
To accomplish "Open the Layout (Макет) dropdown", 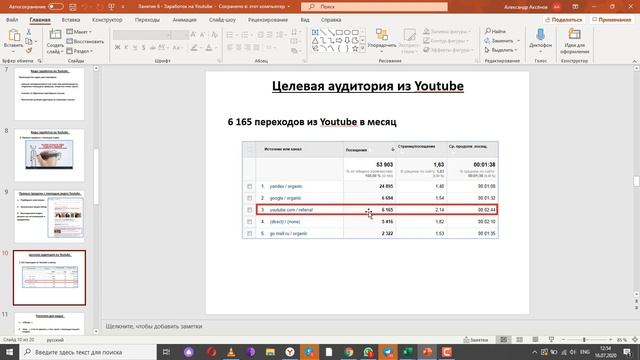I will [79, 32].
